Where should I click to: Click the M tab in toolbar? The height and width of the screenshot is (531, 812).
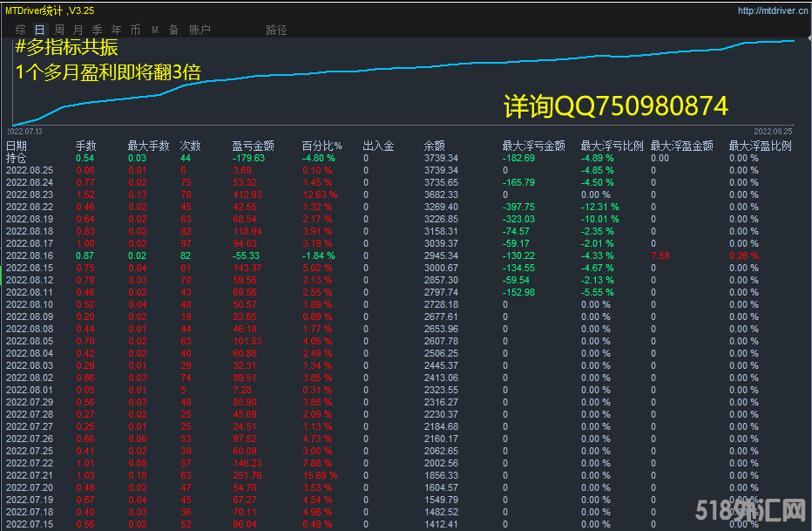tap(155, 30)
